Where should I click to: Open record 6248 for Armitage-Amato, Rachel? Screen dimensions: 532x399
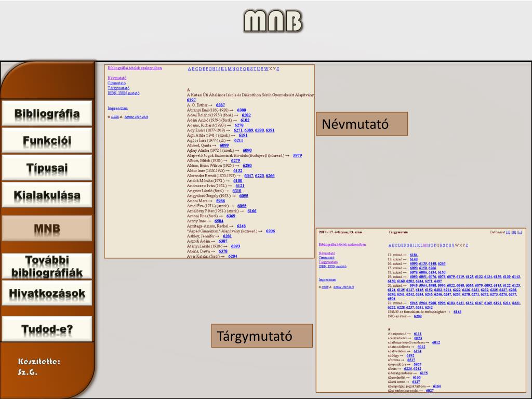241,226
